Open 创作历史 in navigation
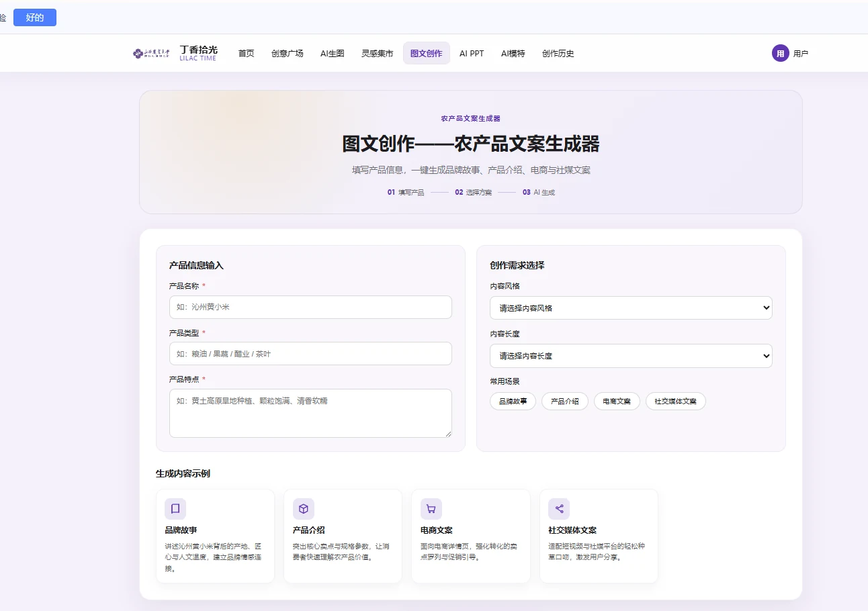 (x=558, y=54)
